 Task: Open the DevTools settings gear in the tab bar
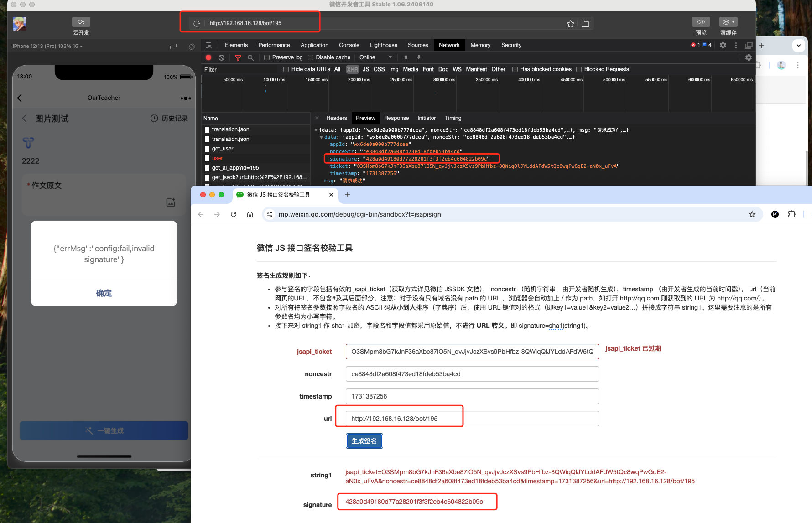[x=723, y=45]
